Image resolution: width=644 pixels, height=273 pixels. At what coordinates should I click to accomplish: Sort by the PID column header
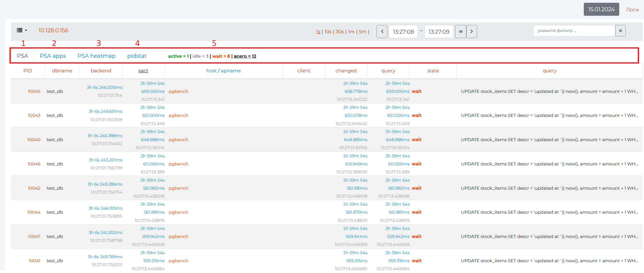tap(28, 71)
